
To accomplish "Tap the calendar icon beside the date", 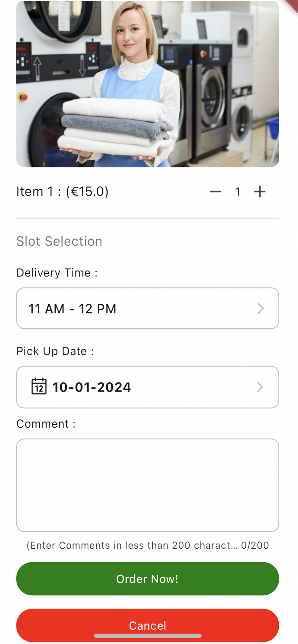I will coord(39,386).
